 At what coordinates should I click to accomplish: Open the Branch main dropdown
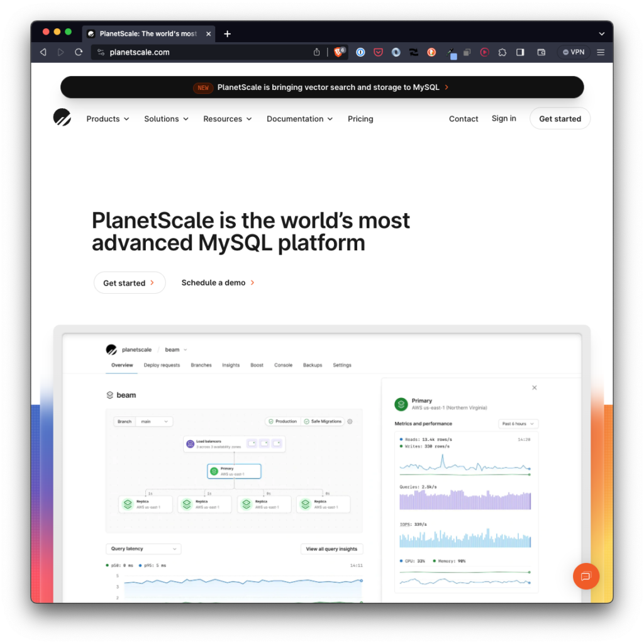143,421
